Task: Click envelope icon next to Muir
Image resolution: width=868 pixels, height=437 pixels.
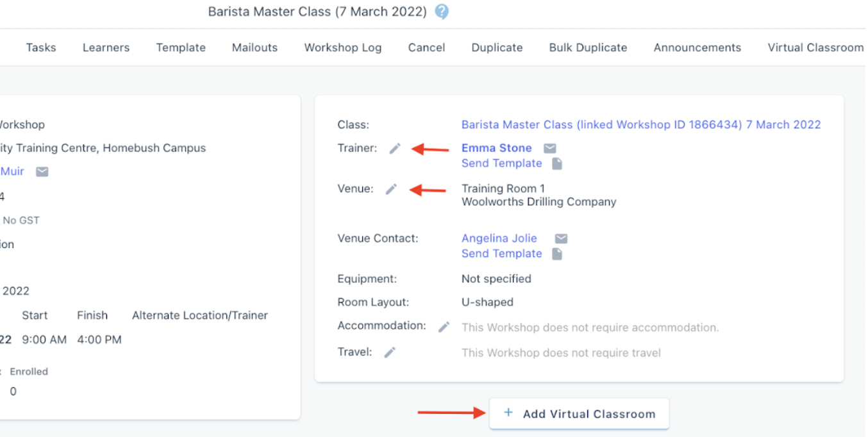Action: point(42,172)
